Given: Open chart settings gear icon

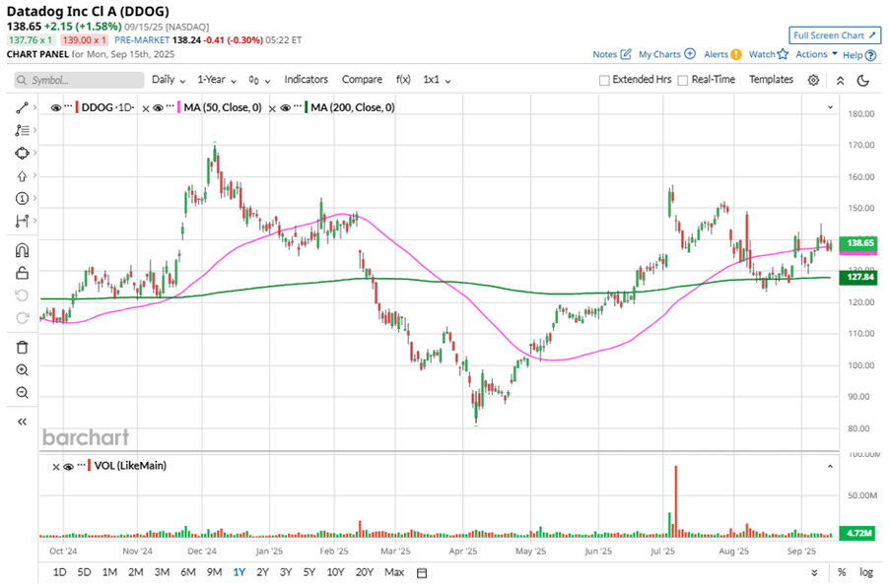Looking at the screenshot, I should tap(813, 81).
